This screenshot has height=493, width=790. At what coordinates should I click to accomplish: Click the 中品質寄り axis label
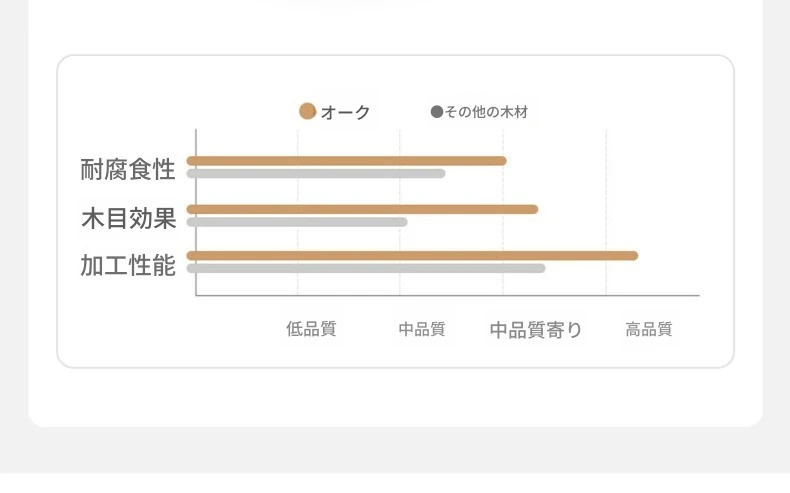536,330
